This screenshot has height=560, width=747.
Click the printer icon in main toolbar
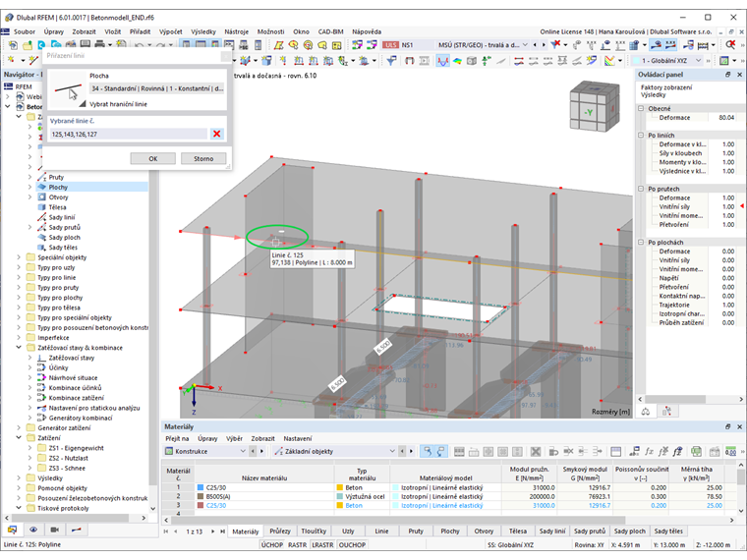pyautogui.click(x=99, y=45)
